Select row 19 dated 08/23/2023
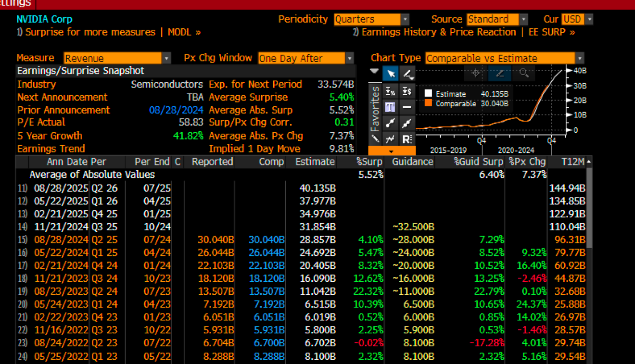This screenshot has width=635, height=364. (x=301, y=292)
